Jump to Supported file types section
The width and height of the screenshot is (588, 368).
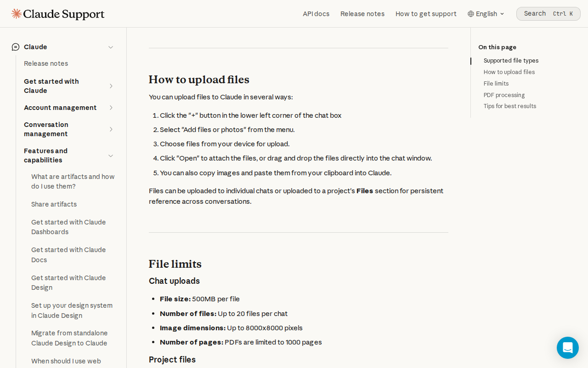(x=511, y=61)
